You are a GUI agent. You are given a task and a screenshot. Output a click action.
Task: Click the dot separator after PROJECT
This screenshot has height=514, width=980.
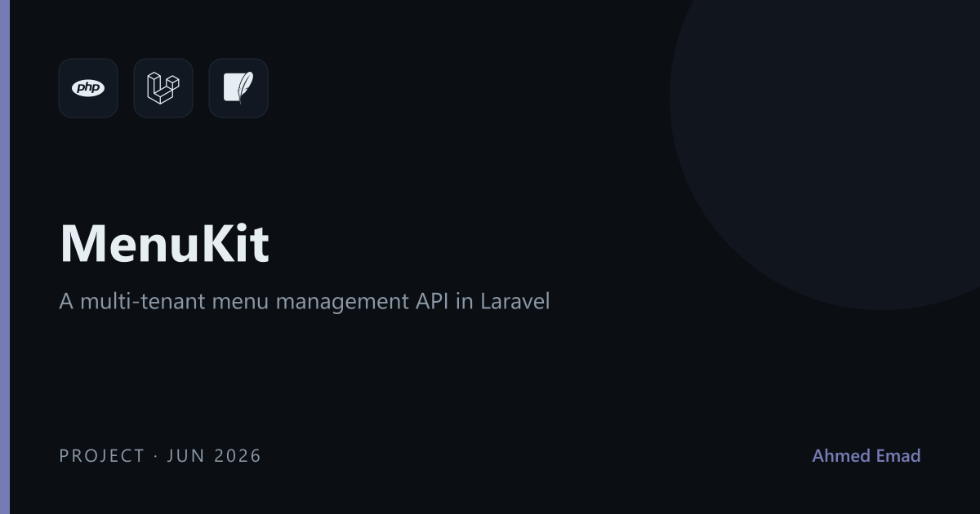tap(156, 456)
